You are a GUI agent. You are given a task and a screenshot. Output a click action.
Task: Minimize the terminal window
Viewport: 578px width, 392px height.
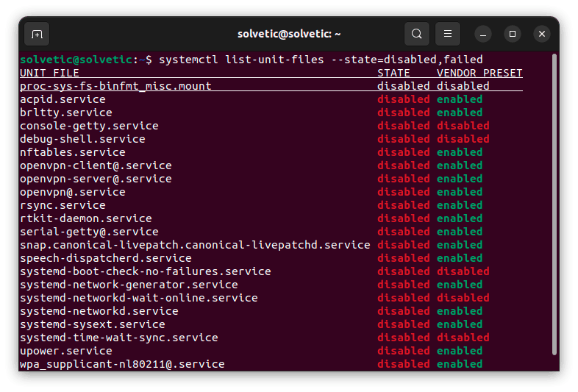483,34
